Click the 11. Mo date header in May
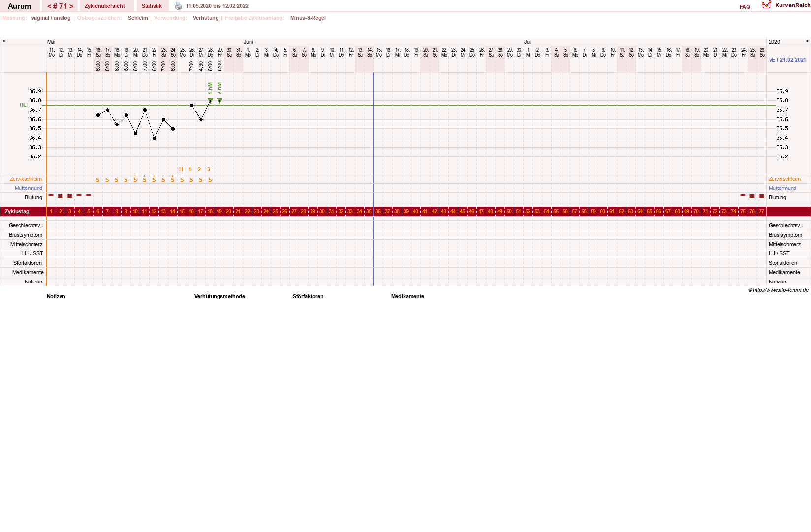Viewport: 811px width, 532px height. 52,52
